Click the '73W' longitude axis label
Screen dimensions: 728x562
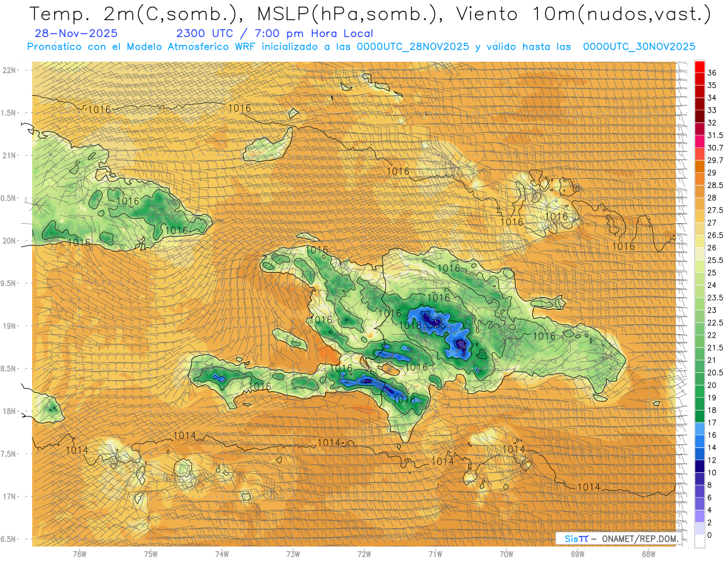coord(293,555)
